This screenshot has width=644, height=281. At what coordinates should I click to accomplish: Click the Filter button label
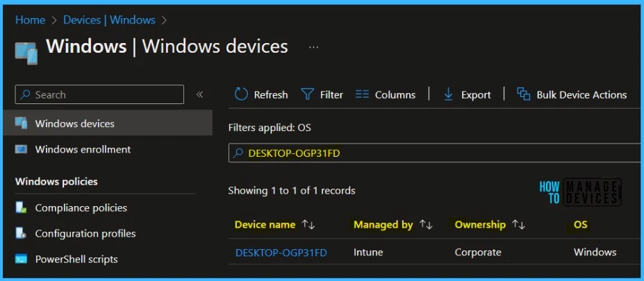pos(331,95)
